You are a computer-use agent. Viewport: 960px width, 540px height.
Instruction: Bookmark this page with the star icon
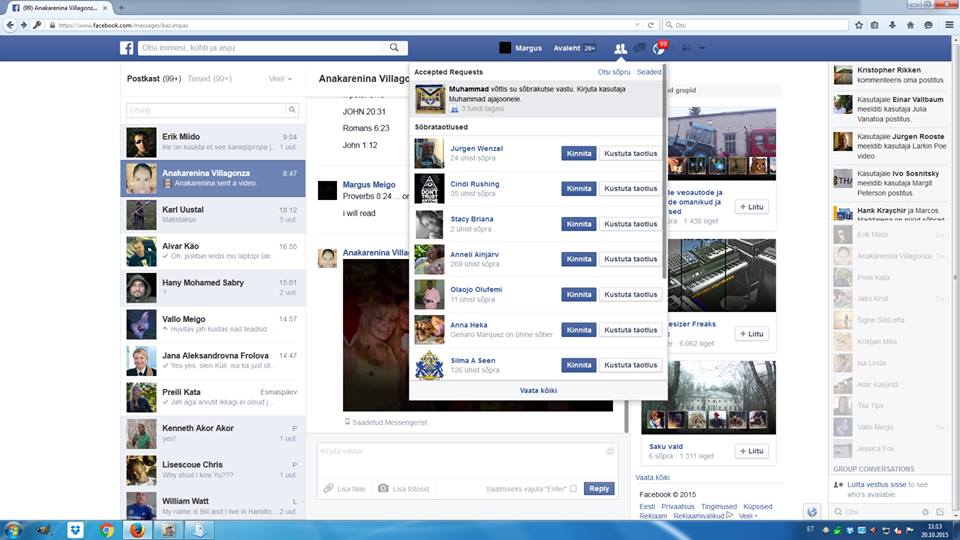(859, 25)
